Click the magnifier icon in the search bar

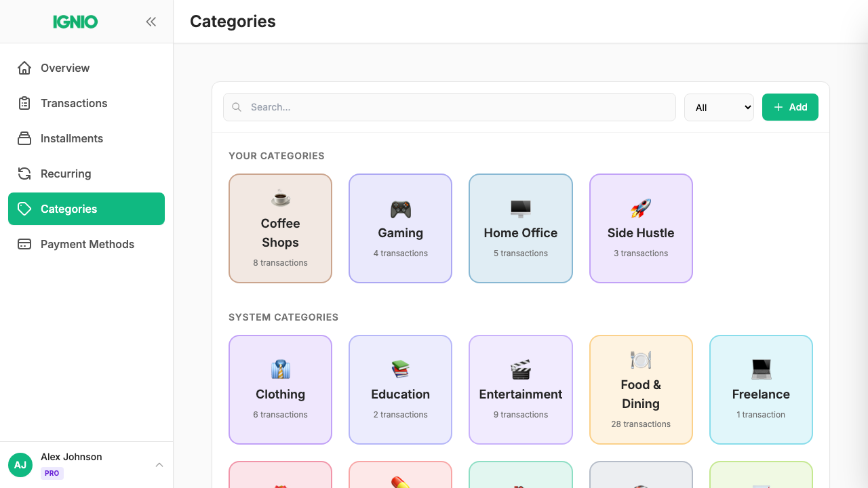pyautogui.click(x=237, y=107)
